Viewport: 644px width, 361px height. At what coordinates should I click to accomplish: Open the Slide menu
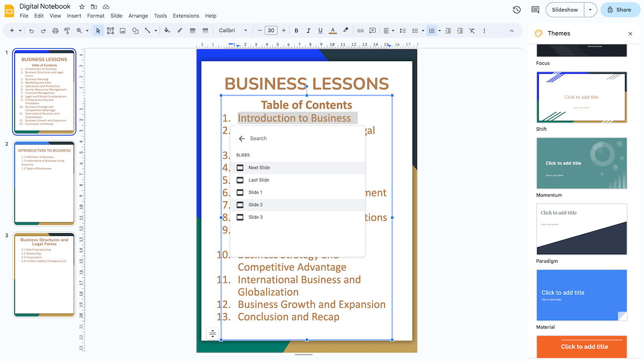click(116, 16)
